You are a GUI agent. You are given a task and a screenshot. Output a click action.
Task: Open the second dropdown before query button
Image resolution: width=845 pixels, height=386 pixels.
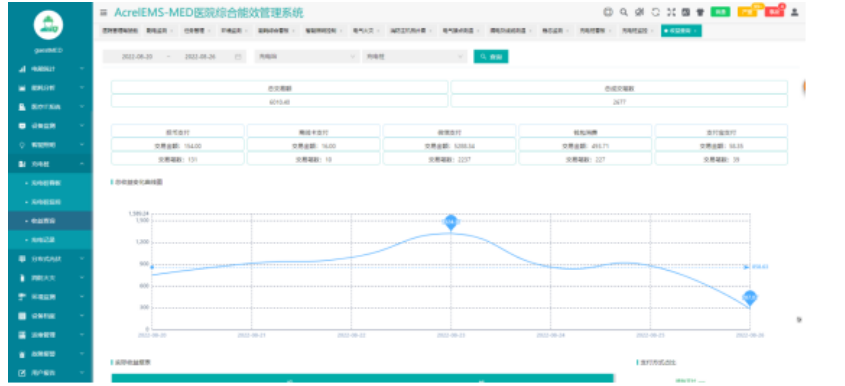(x=414, y=57)
